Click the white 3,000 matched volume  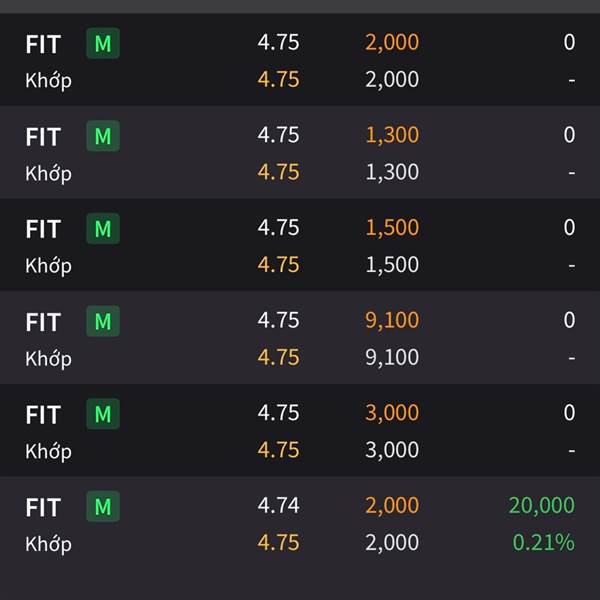(x=392, y=450)
